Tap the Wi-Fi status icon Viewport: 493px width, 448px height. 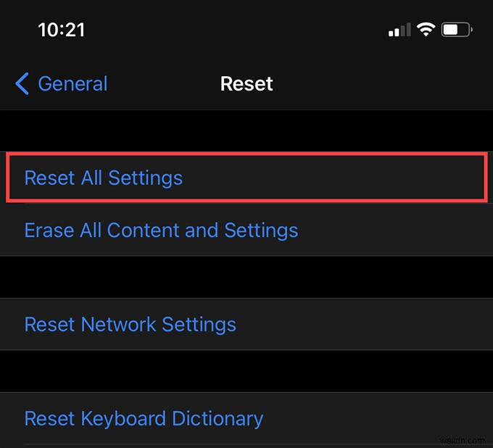tap(426, 30)
